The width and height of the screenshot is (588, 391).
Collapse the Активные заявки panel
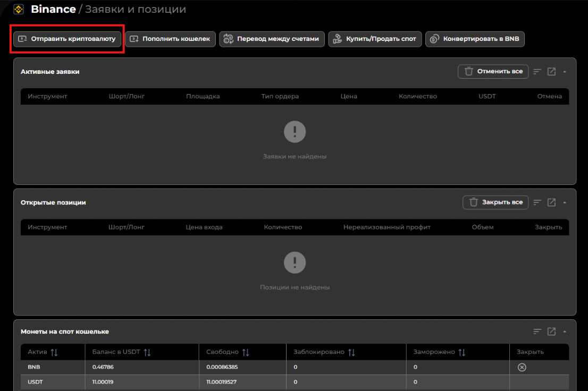(x=565, y=71)
